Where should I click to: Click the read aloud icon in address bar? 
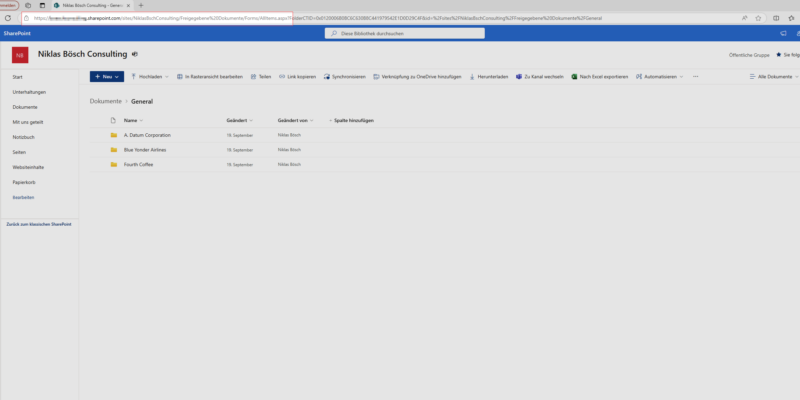pos(745,18)
